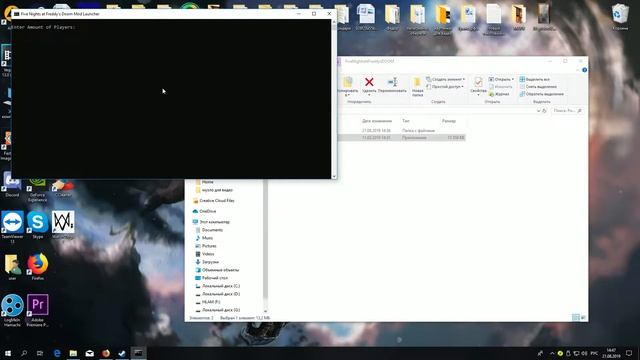
Task: Click the Copy to icon in Explorer ribbon
Action: pos(348,82)
